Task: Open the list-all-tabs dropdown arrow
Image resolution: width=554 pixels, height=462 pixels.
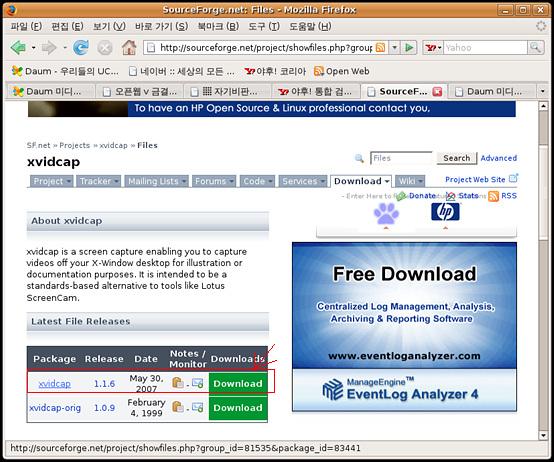Action: coord(543,91)
